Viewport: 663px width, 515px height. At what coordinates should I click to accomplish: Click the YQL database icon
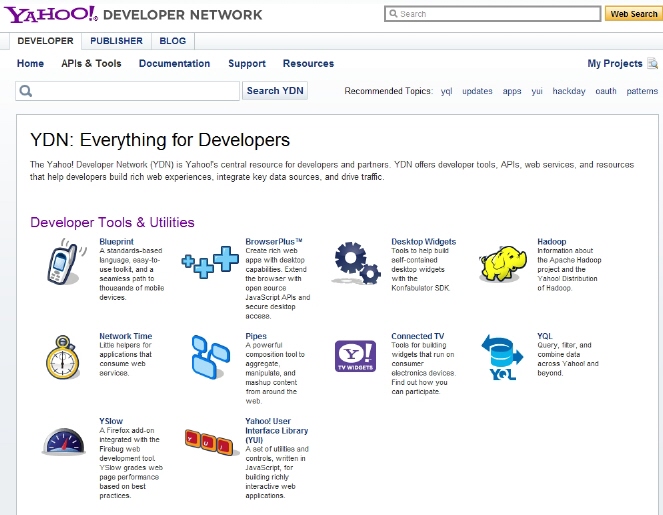click(x=502, y=357)
